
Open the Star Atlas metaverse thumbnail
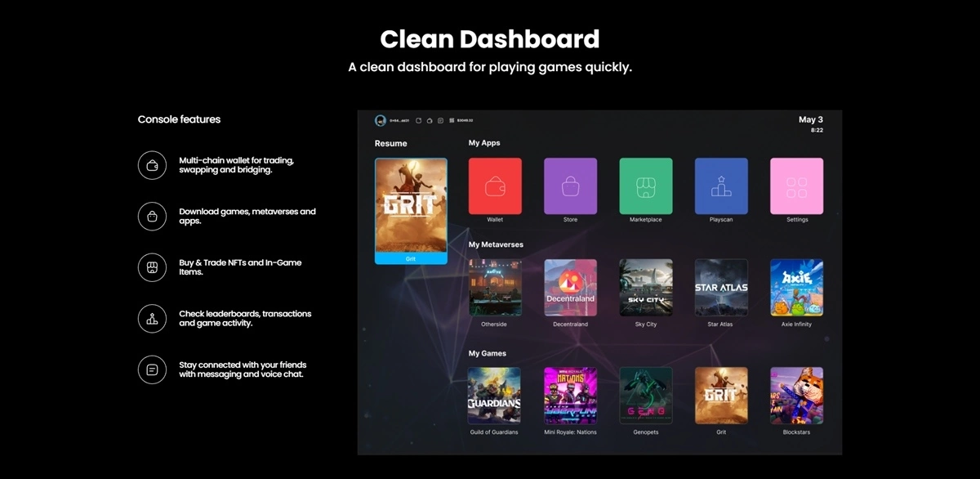point(721,288)
